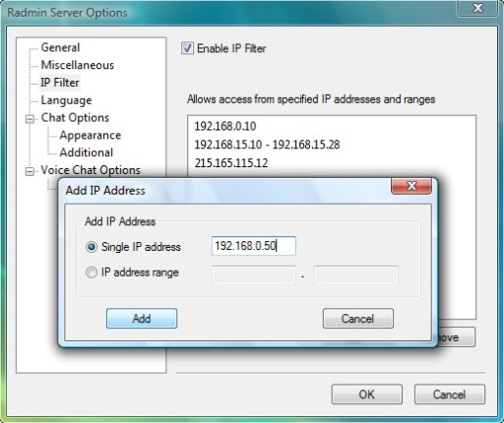The height and width of the screenshot is (423, 504).
Task: Go to the Miscellaneous settings page
Action: tap(78, 65)
